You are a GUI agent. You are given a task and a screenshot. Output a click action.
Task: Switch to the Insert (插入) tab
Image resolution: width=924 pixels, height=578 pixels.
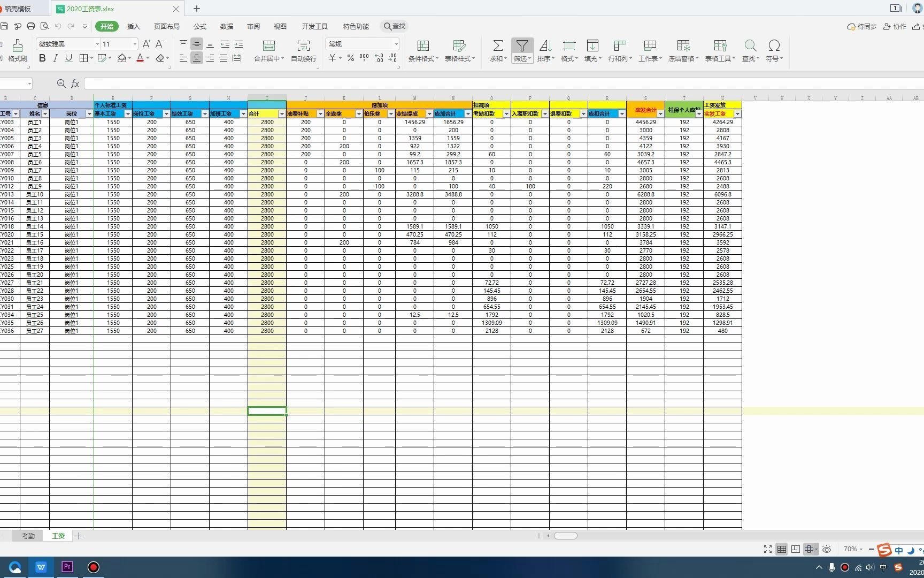133,26
